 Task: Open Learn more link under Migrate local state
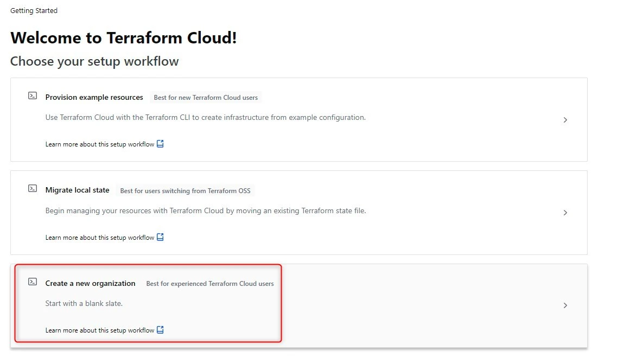coord(100,238)
